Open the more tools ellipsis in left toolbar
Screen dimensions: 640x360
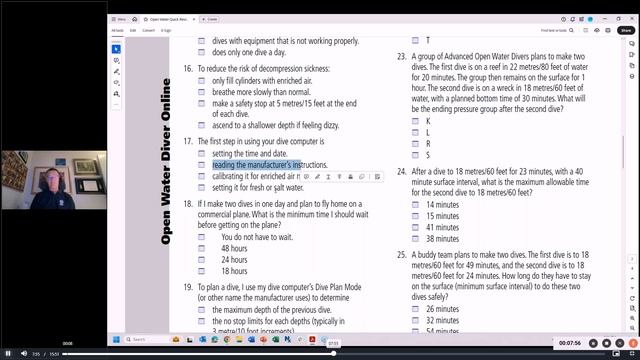(116, 104)
